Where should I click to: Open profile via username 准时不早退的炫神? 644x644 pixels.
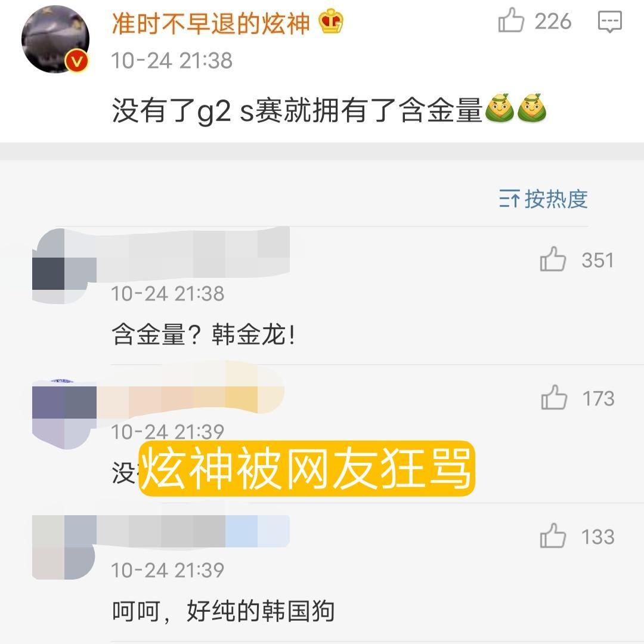tap(210, 23)
